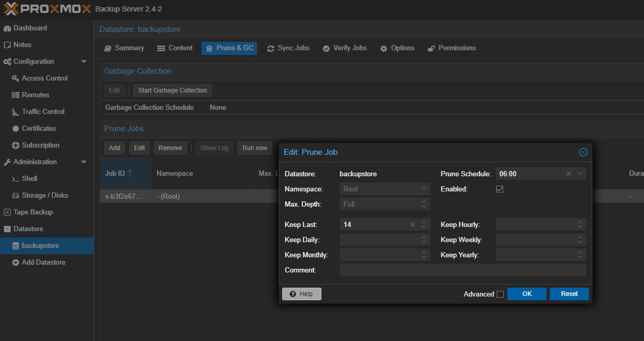This screenshot has height=341, width=644.
Task: Click Start Garbage Collection button
Action: click(172, 90)
